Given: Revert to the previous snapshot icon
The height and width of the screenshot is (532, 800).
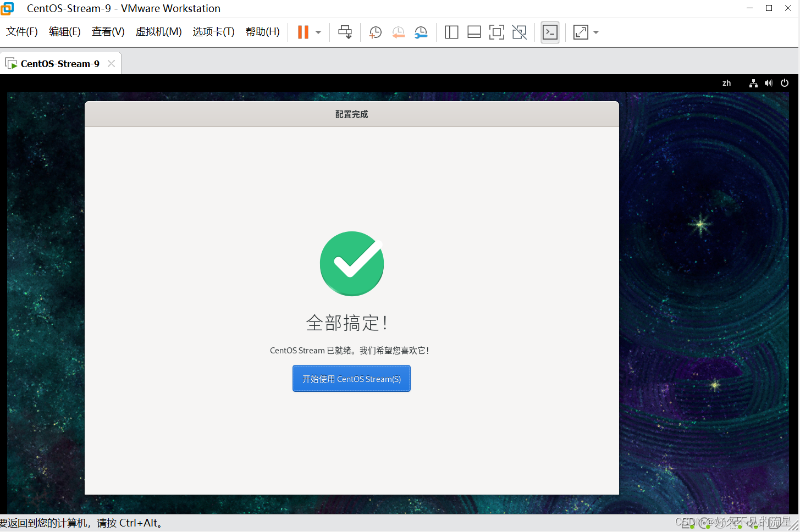Looking at the screenshot, I should click(x=398, y=32).
